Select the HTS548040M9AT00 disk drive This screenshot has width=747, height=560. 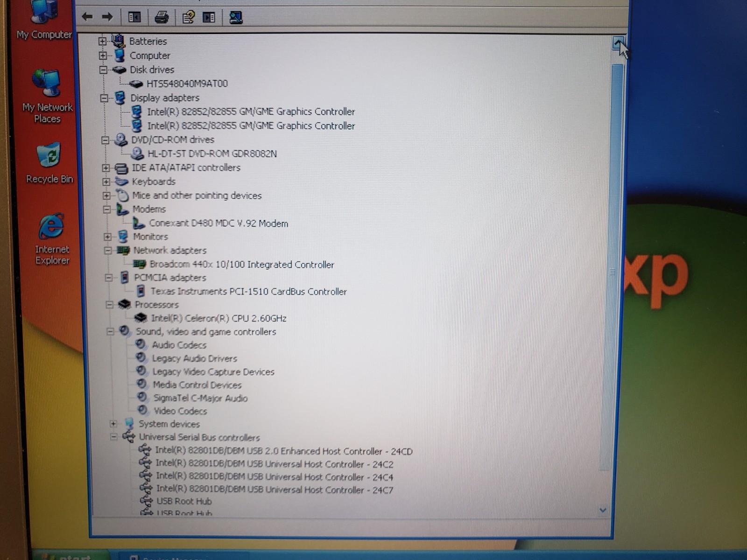point(187,84)
